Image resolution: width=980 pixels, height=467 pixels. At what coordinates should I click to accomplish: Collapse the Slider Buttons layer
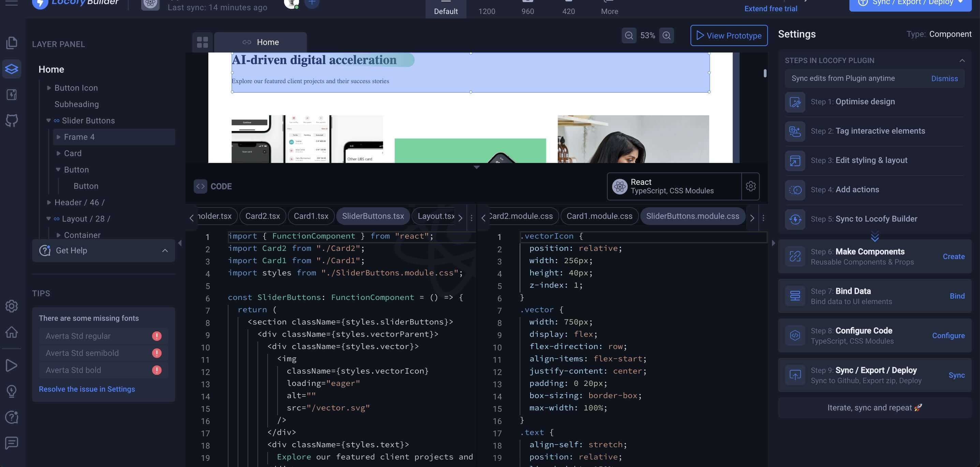pos(48,121)
